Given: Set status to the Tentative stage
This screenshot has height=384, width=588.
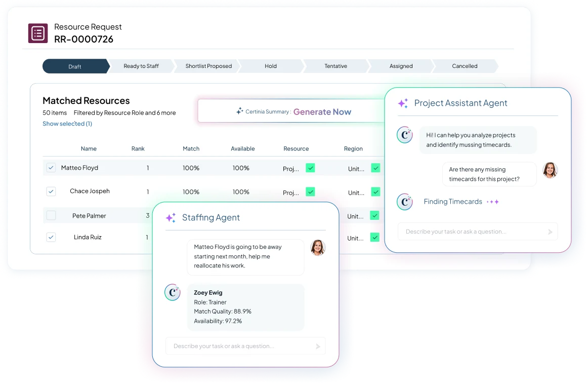Looking at the screenshot, I should [335, 66].
